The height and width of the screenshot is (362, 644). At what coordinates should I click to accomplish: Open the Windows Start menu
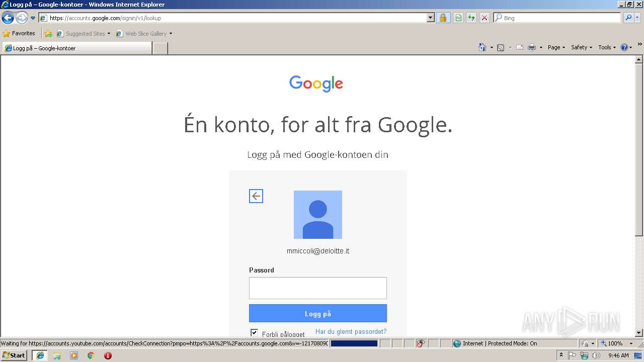click(x=14, y=355)
